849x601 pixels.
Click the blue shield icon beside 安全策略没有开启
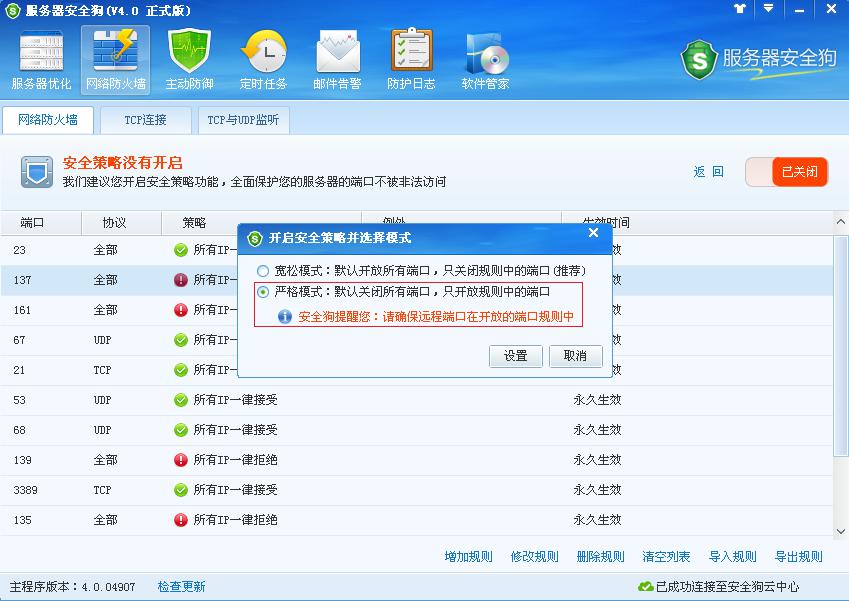tap(36, 170)
